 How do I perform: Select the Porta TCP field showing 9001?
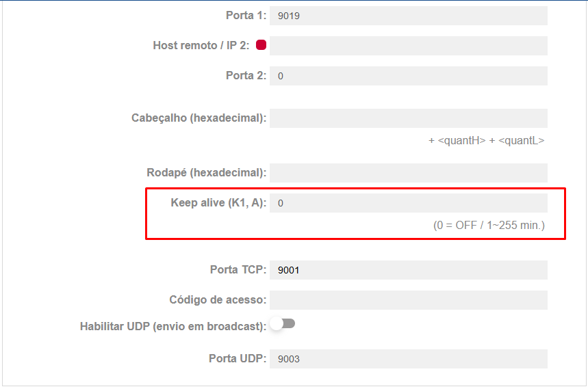408,270
